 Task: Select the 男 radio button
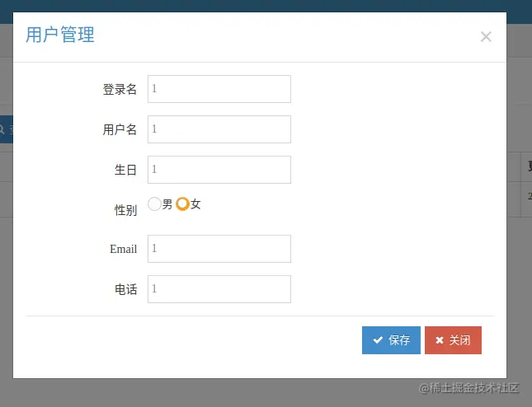pyautogui.click(x=154, y=204)
